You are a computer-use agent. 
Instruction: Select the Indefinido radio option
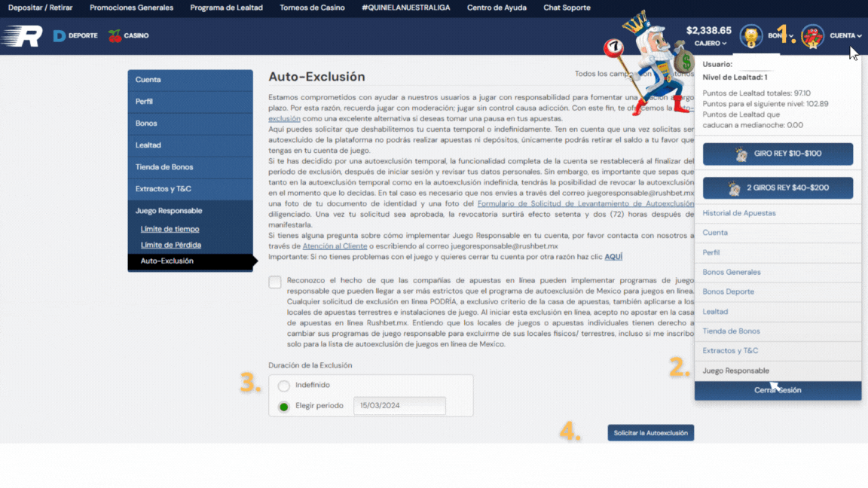coord(284,386)
